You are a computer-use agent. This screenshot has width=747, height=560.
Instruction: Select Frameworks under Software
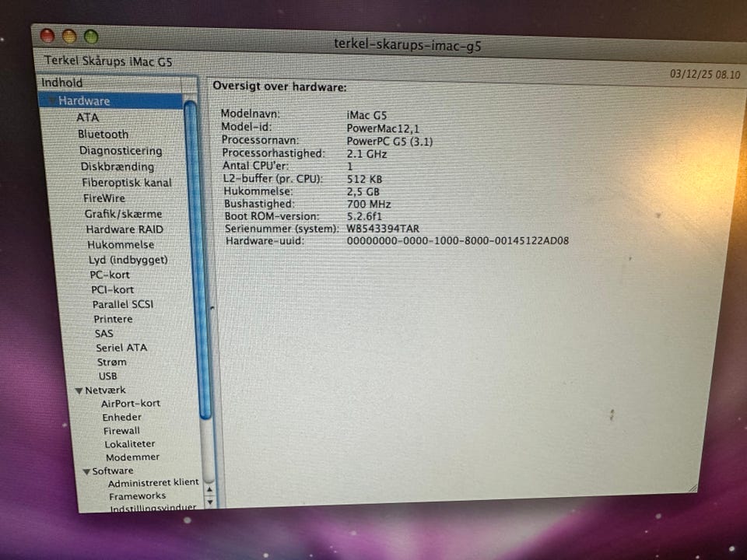(x=138, y=496)
